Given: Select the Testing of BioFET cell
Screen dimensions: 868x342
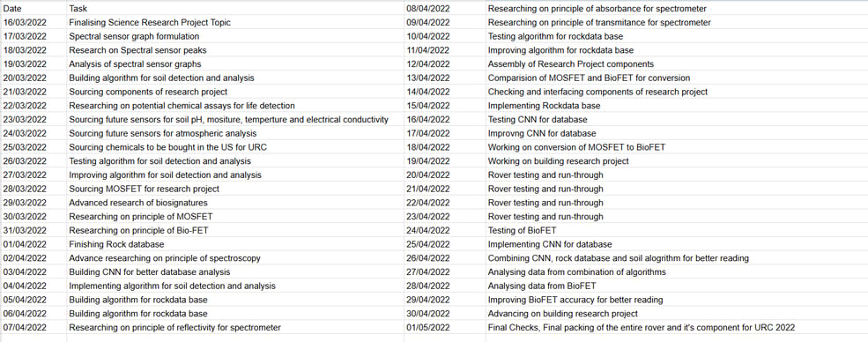Looking at the screenshot, I should tap(677, 230).
